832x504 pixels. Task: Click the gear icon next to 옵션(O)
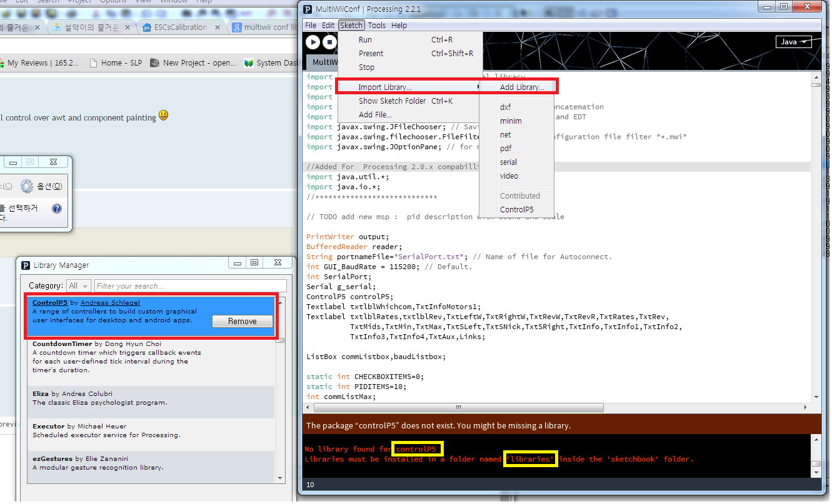pos(26,186)
